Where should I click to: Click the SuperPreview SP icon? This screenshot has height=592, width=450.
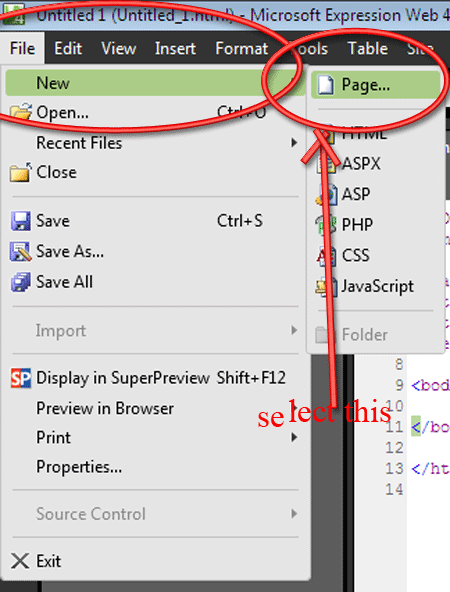click(20, 378)
